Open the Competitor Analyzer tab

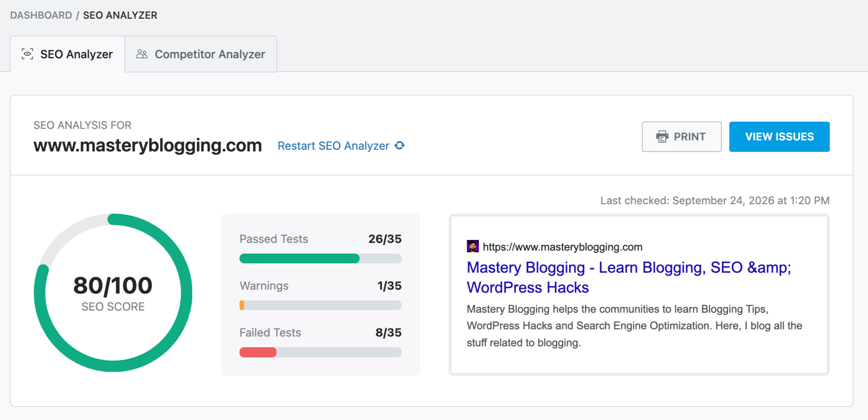click(201, 54)
